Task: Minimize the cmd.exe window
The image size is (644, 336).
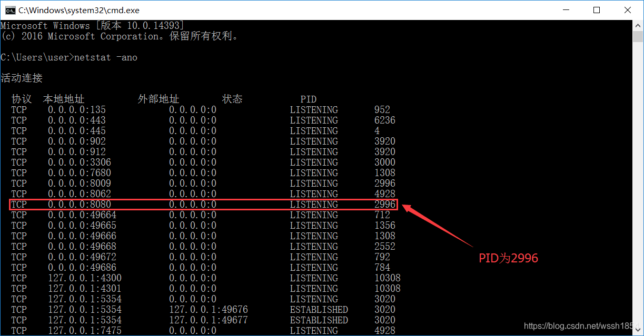Action: coord(566,9)
